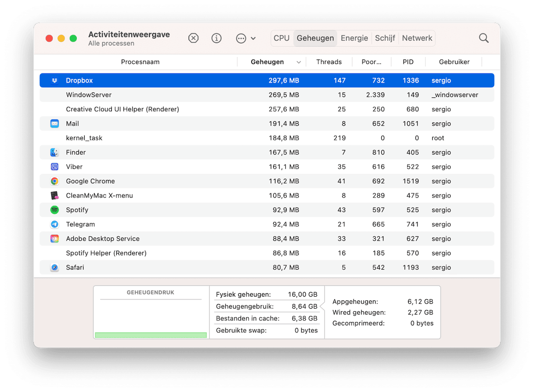Open the Energie tab

[x=354, y=38]
